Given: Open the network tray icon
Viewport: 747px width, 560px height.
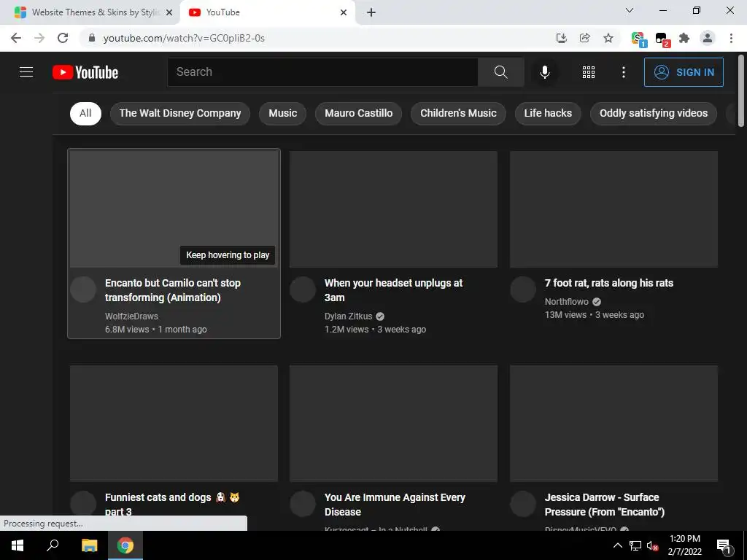Looking at the screenshot, I should pyautogui.click(x=635, y=545).
